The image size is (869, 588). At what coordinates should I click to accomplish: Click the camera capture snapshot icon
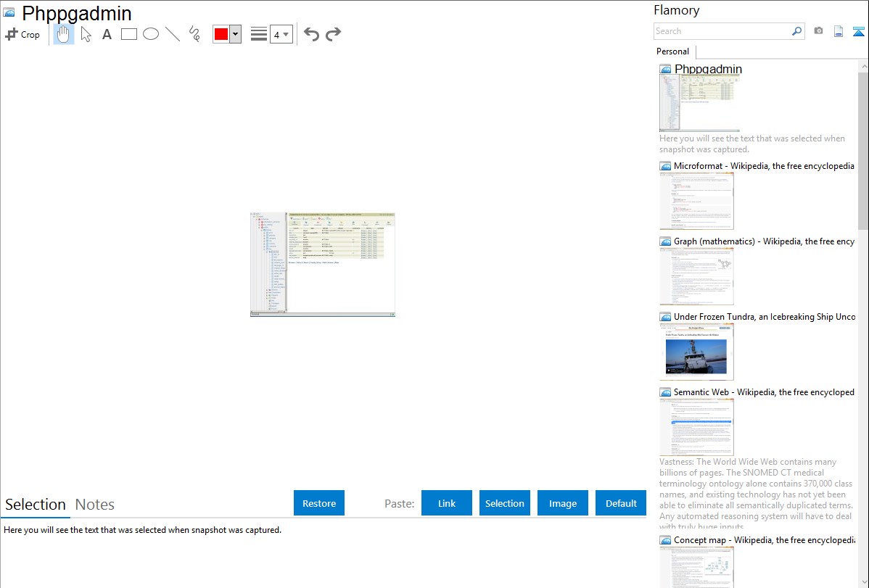coord(818,31)
